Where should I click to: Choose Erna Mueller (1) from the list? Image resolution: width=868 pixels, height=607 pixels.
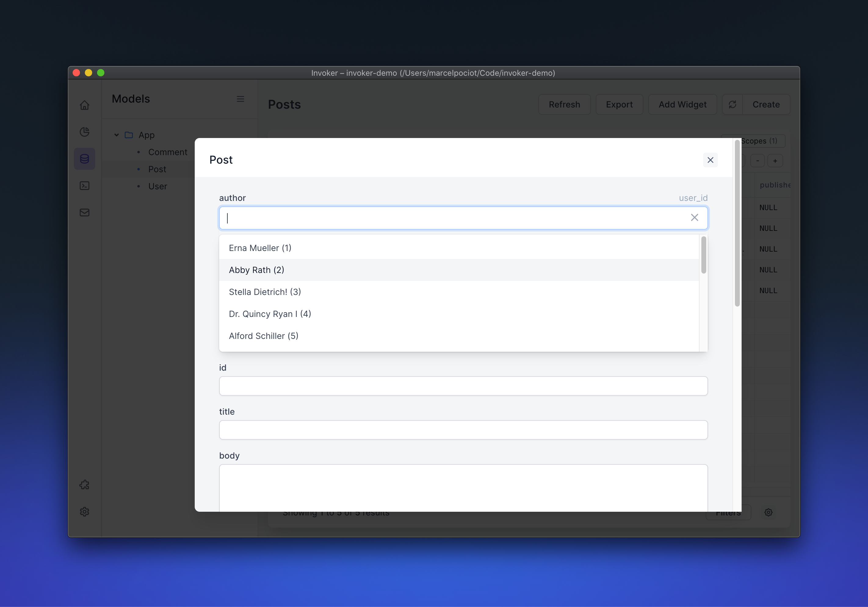tap(459, 248)
